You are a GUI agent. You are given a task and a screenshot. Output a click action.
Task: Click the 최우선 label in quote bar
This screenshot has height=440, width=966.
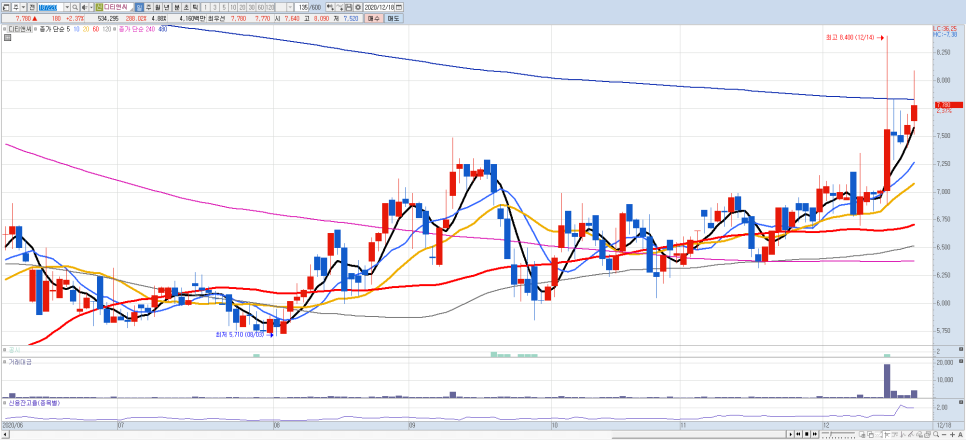click(x=216, y=18)
